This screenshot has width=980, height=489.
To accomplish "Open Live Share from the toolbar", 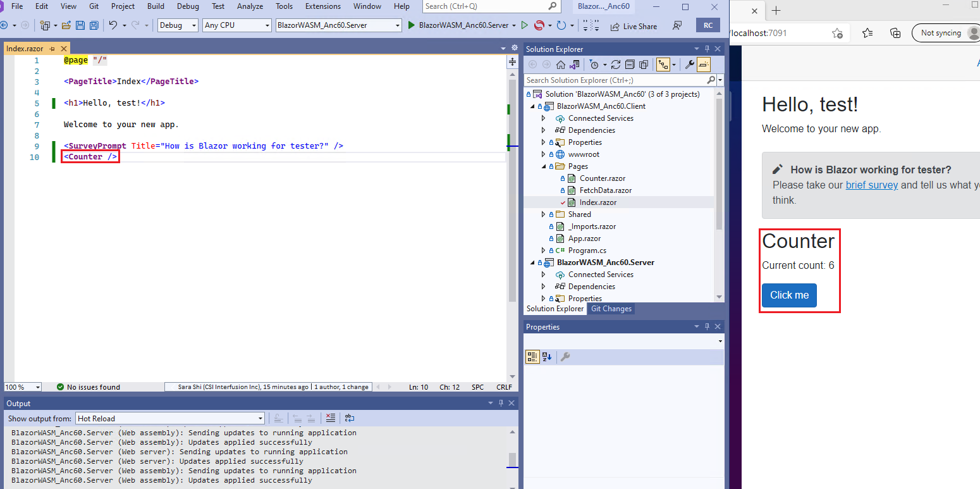I will 634,26.
